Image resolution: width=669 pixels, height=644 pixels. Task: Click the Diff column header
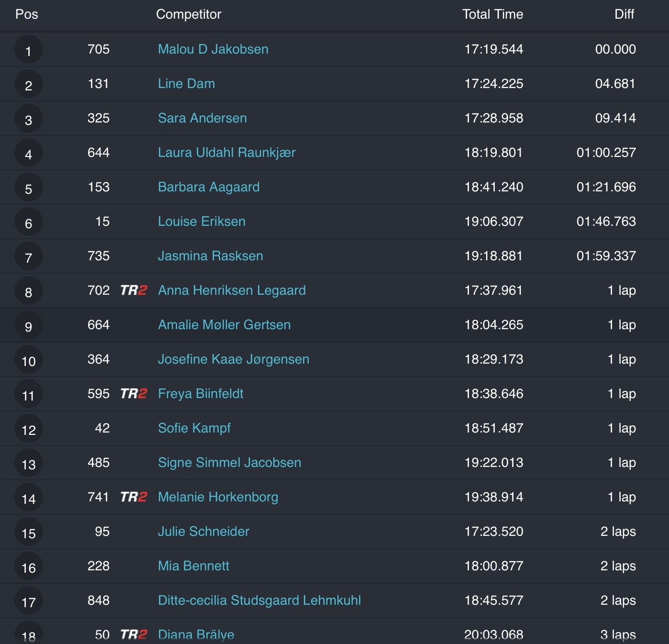pos(624,14)
